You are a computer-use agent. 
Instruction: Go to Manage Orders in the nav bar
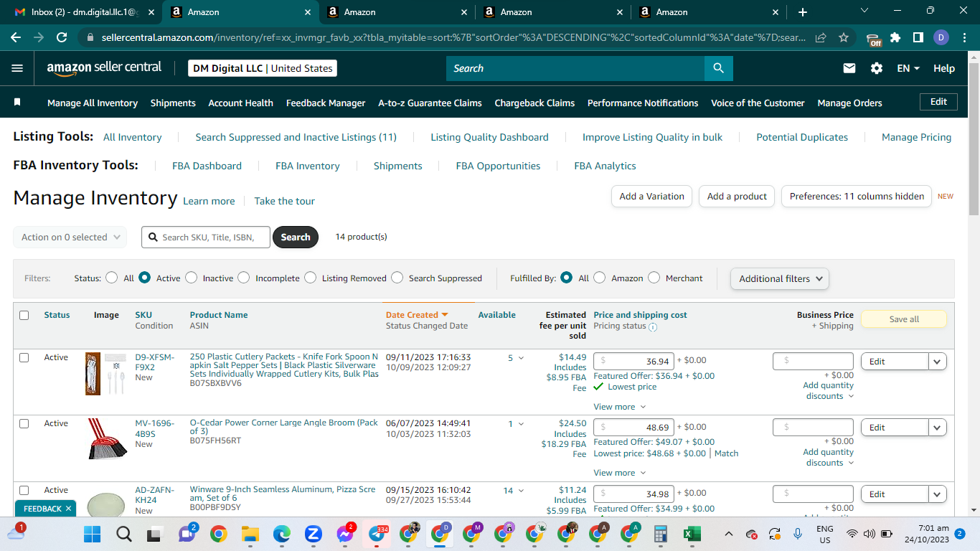(x=849, y=103)
